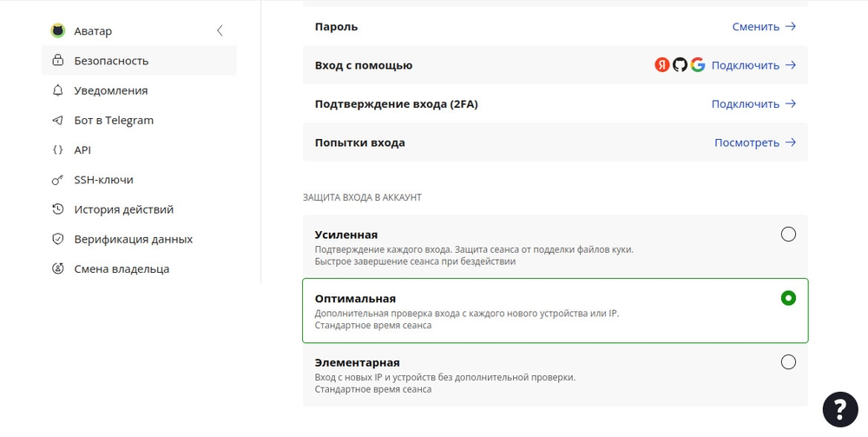Open the help question mark button
The image size is (868, 437).
pos(839,409)
